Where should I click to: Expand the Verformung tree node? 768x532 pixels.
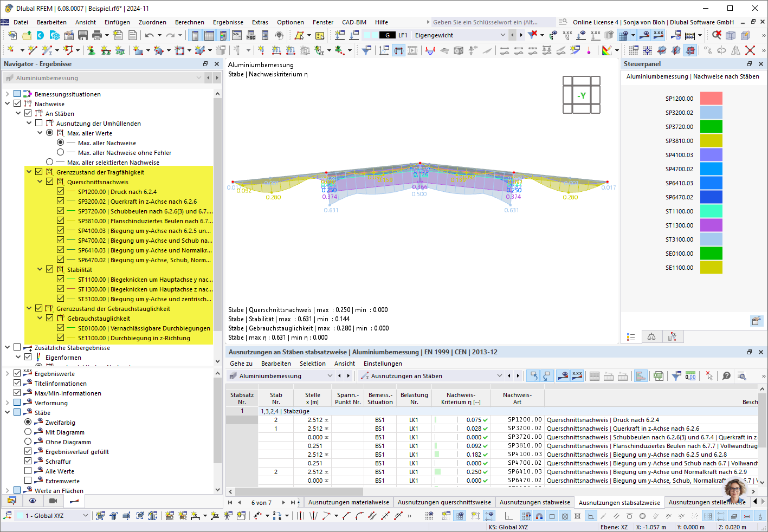[x=7, y=403]
